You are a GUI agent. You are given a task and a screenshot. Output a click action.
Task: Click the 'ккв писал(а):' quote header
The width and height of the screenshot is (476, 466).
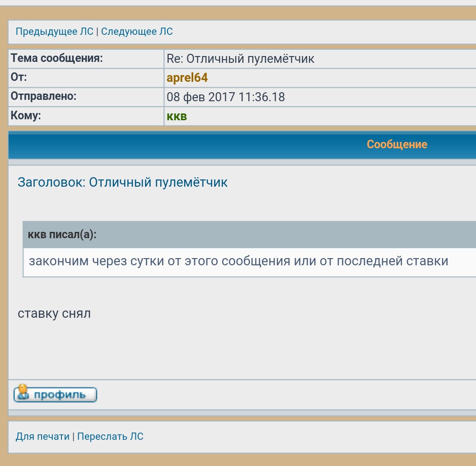62,235
